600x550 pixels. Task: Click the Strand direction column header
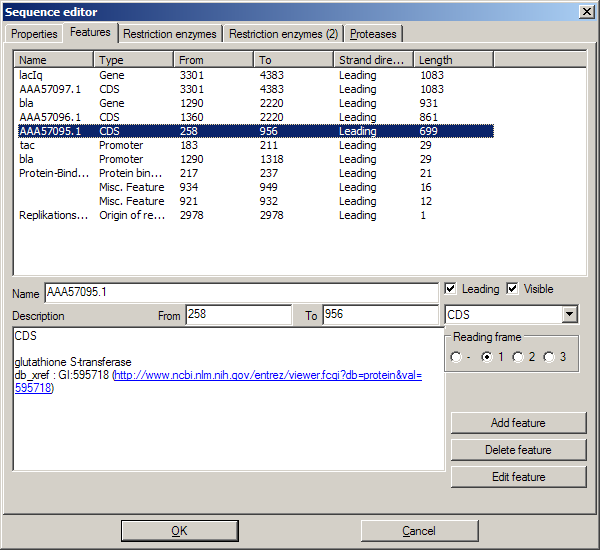(x=373, y=60)
